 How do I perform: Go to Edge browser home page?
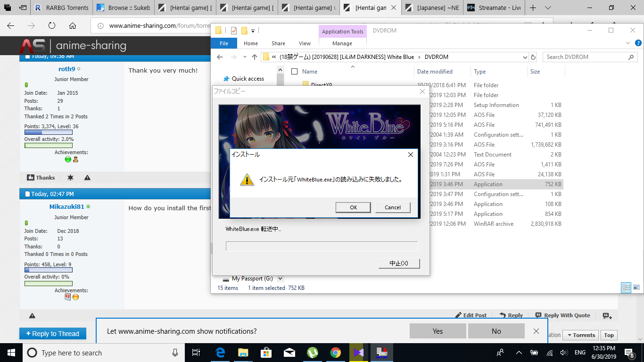(72, 25)
